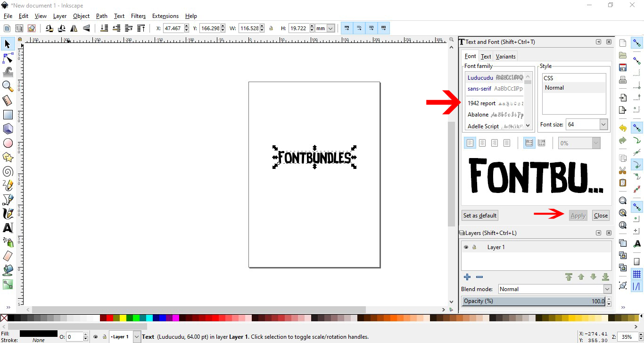This screenshot has height=343, width=644.
Task: Select the Measure tool
Action: (8, 100)
